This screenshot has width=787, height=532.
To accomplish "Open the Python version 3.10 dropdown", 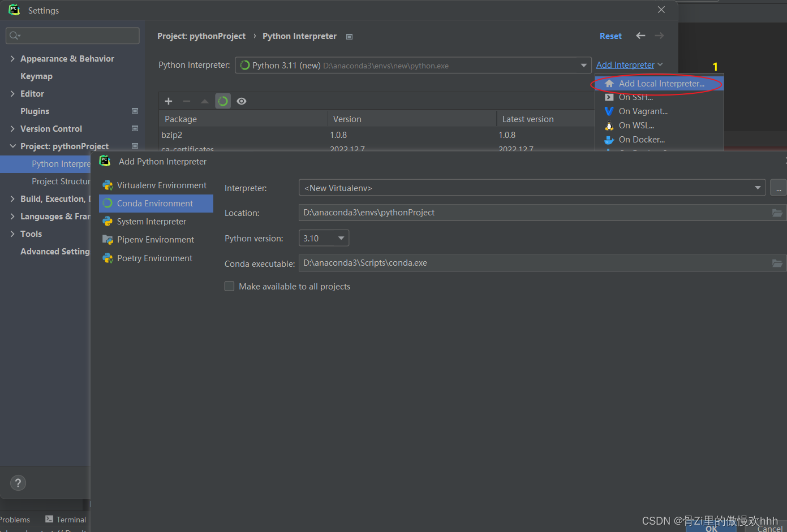I will tap(324, 238).
